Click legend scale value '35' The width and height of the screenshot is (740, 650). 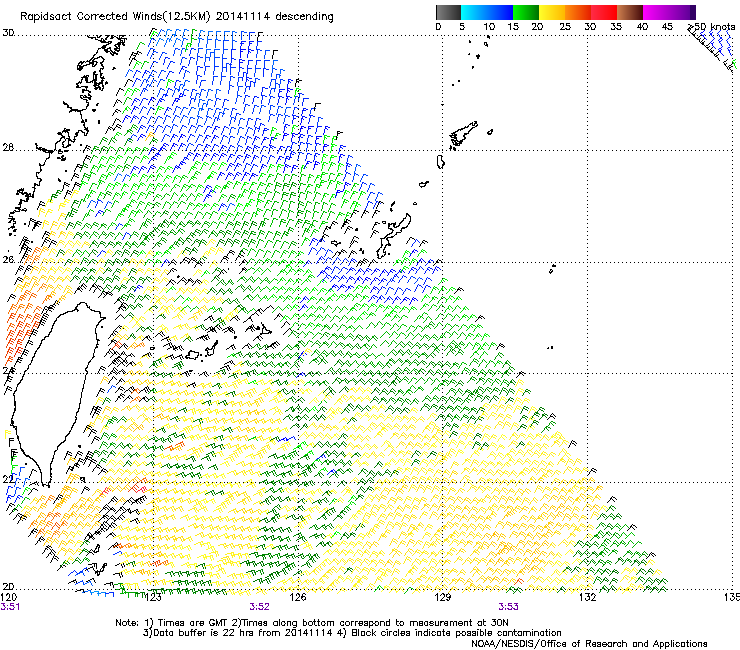coord(616,27)
